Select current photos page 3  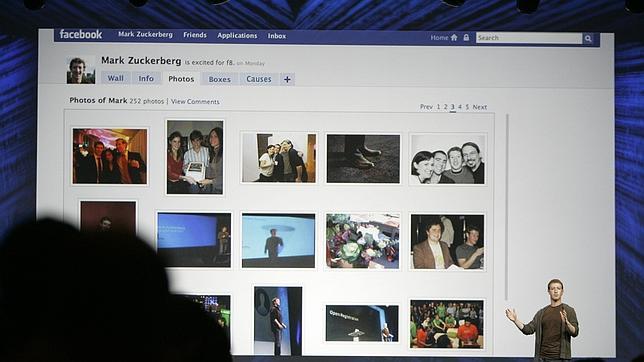pos(453,107)
